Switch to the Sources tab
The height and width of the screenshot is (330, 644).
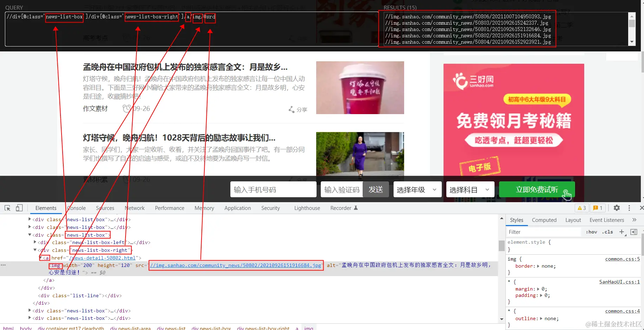(105, 208)
